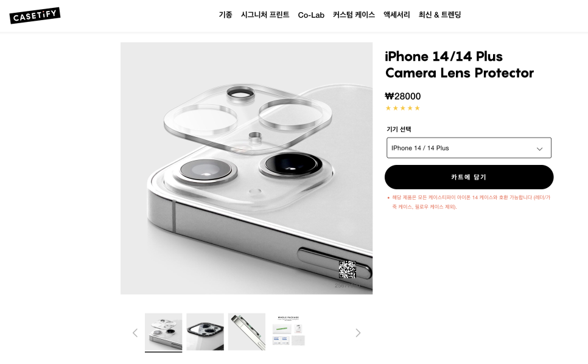Add to cart with 카트에 담기 button
Image resolution: width=588 pixels, height=364 pixels.
(x=469, y=177)
